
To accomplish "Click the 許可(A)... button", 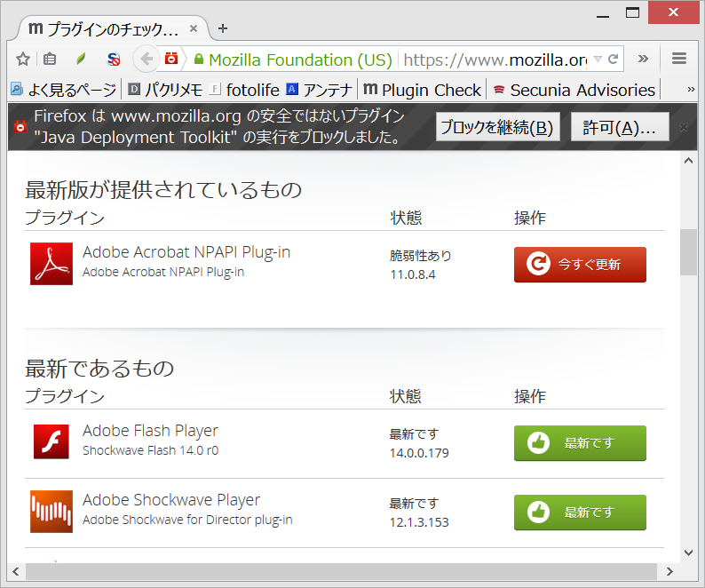I will pos(620,127).
